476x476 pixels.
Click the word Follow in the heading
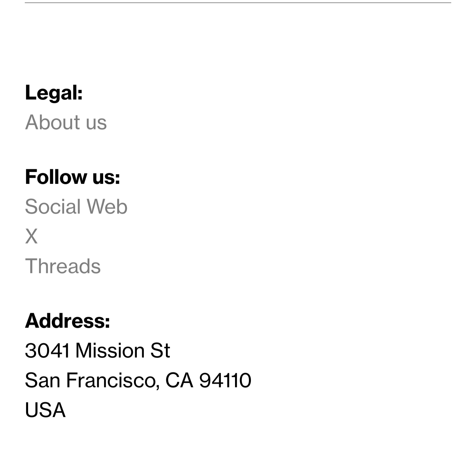(56, 177)
